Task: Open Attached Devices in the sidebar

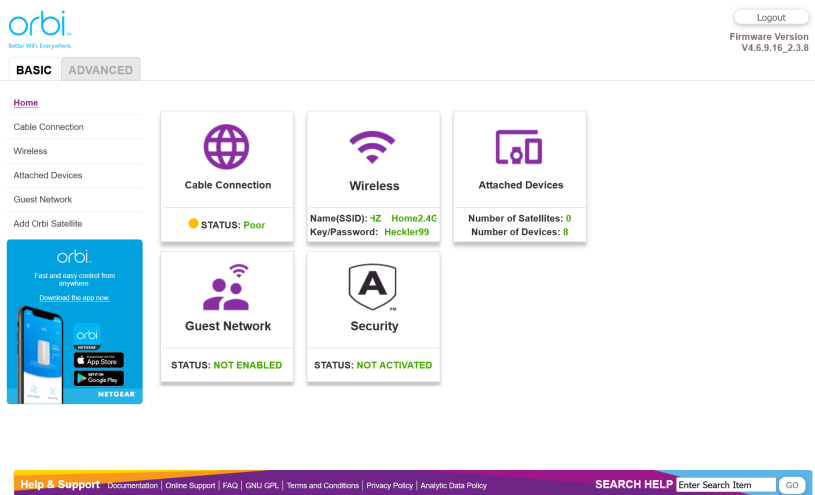Action: (48, 175)
